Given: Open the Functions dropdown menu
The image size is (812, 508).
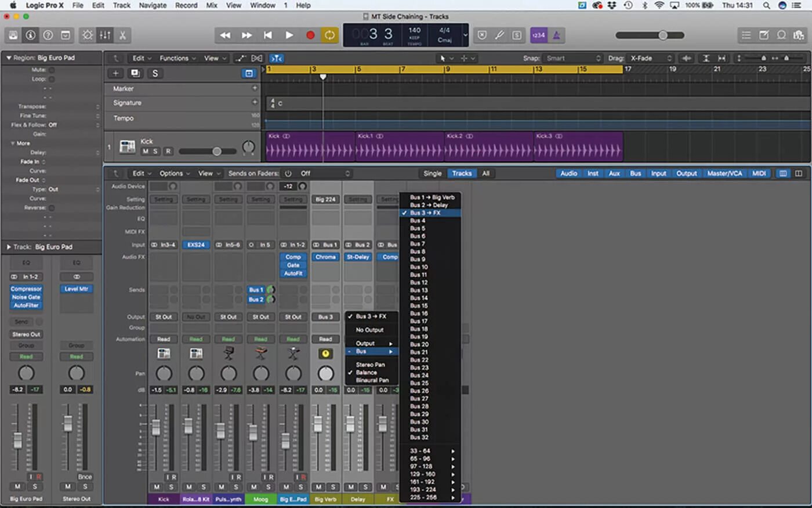Looking at the screenshot, I should 177,58.
